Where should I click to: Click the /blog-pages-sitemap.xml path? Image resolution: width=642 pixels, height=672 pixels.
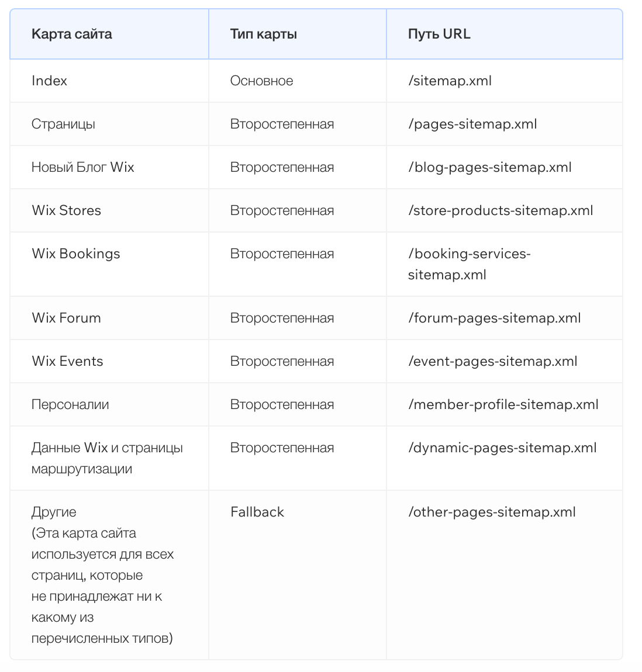(489, 167)
